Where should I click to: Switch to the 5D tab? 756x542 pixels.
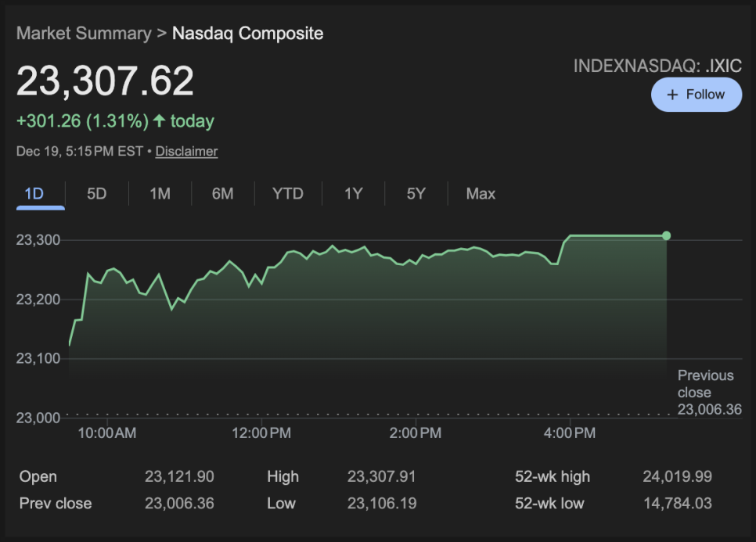click(x=96, y=194)
